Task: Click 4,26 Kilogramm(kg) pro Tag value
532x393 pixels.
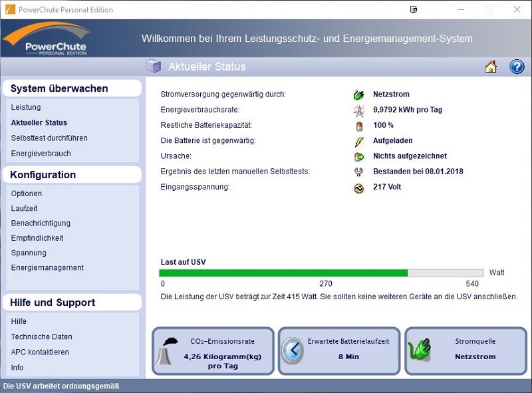Action: [x=223, y=362]
